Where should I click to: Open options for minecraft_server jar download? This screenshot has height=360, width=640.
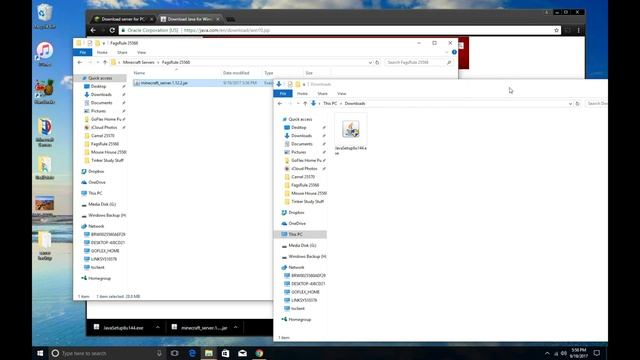pos(236,327)
